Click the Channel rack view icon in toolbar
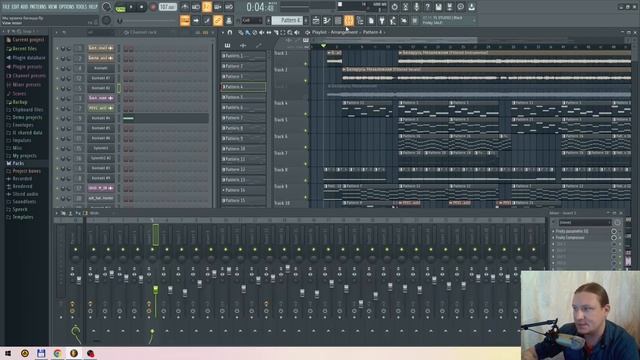This screenshot has width=640, height=360. click(338, 20)
